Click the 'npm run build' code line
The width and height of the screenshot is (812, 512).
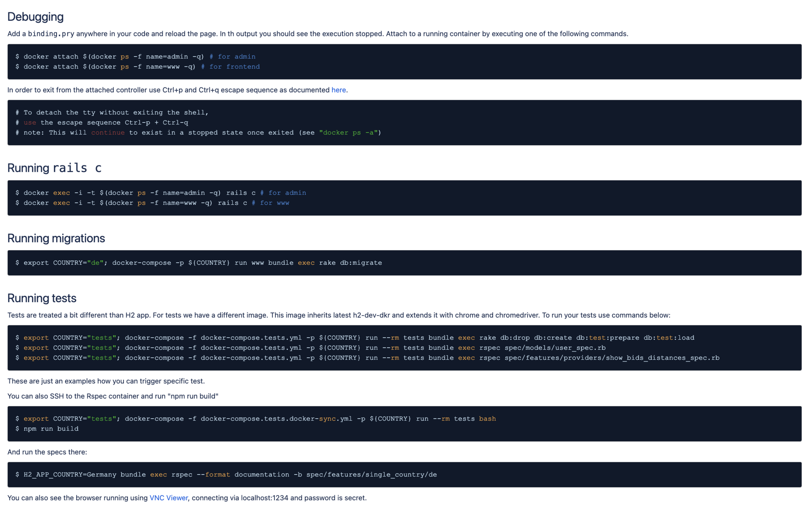pyautogui.click(x=51, y=429)
